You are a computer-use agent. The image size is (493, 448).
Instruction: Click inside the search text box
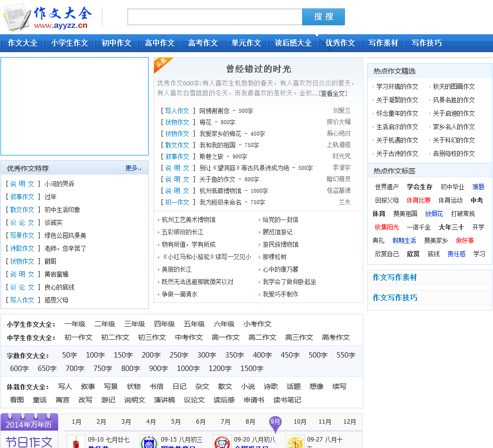point(215,17)
